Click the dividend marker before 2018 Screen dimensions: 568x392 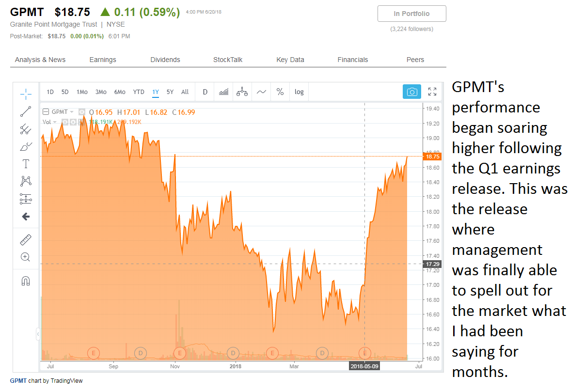233,353
